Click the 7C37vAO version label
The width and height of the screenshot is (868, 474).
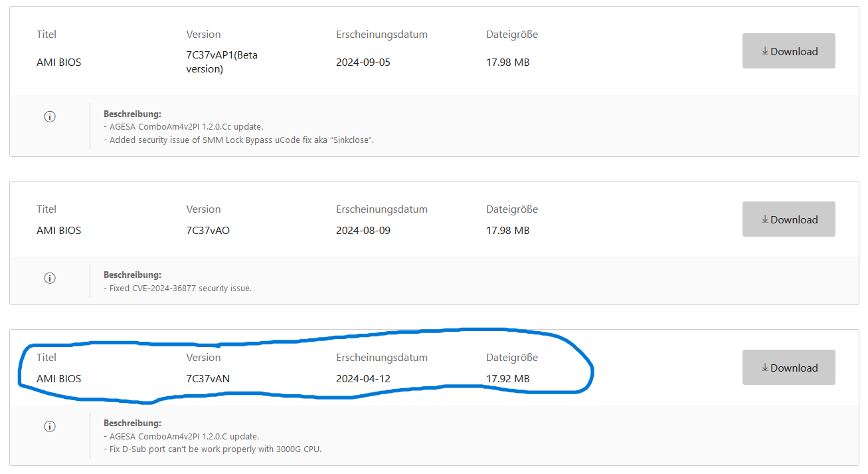[x=208, y=231]
